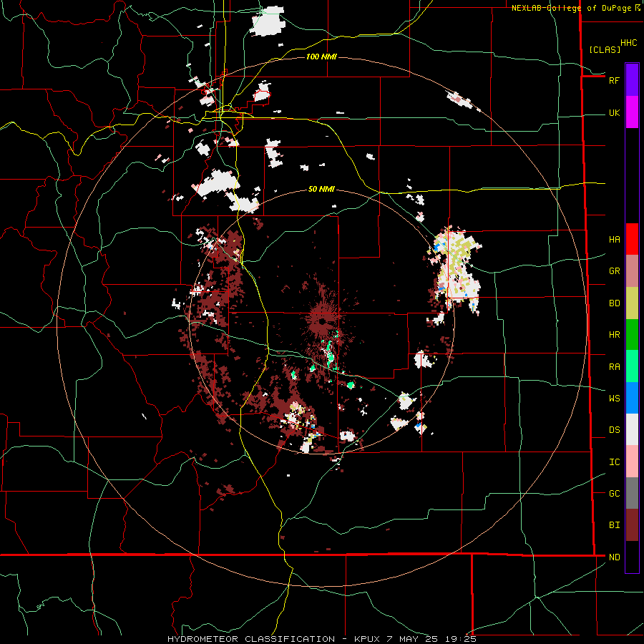Click the 'NEXLAB-College of DuPage' credit text
Image resolution: width=644 pixels, height=644 pixels.
point(571,8)
